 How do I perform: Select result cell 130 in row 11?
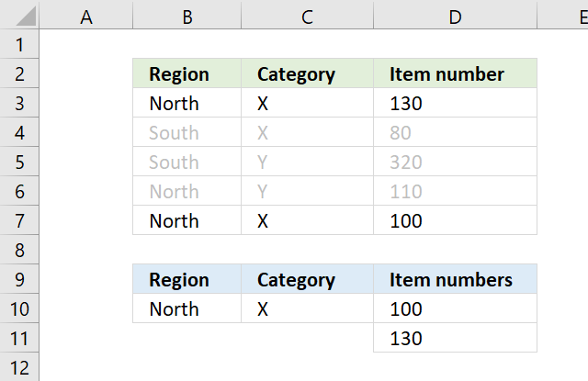(456, 338)
